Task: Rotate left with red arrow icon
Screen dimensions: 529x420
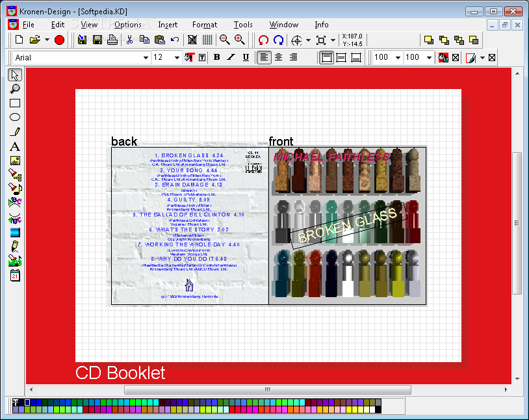Action: 263,40
